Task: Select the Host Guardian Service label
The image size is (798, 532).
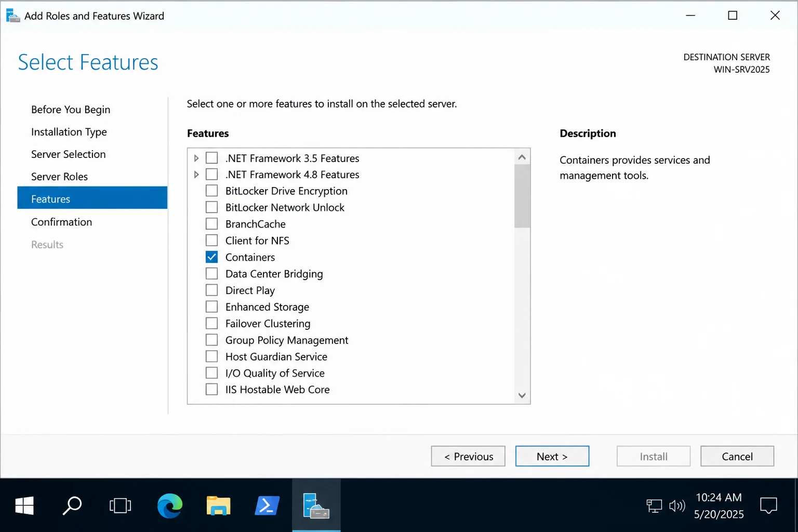Action: 276,357
